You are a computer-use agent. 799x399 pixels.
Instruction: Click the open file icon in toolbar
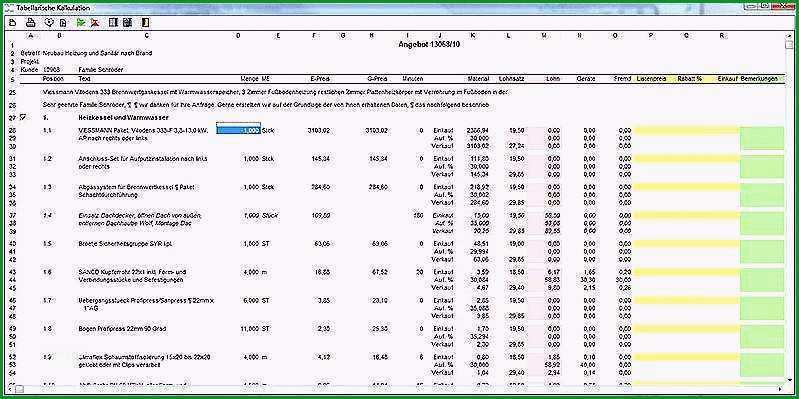(x=13, y=22)
